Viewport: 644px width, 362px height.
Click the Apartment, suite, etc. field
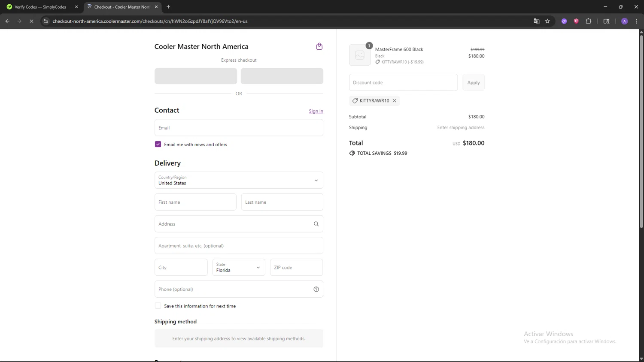(x=239, y=246)
